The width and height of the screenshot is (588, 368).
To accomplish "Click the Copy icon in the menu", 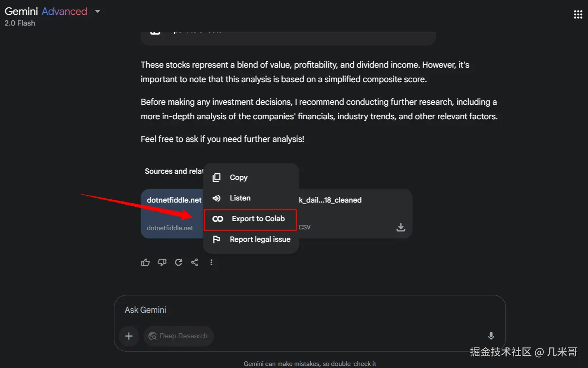I will 217,177.
